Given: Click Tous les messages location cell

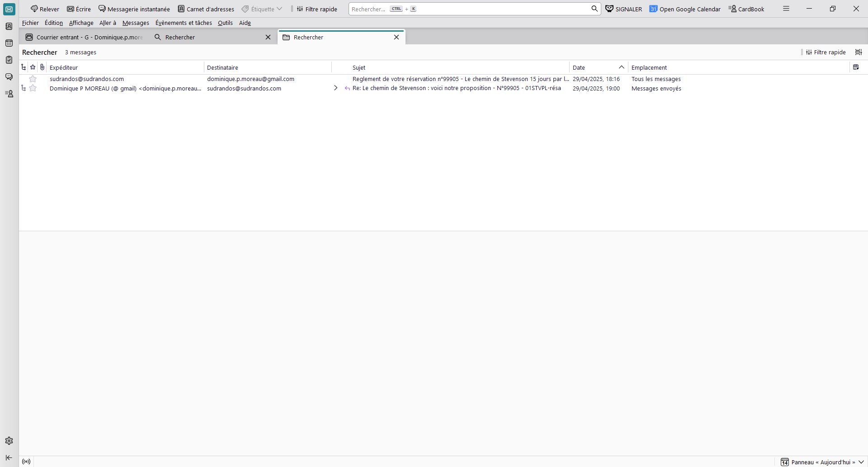Looking at the screenshot, I should click(656, 79).
